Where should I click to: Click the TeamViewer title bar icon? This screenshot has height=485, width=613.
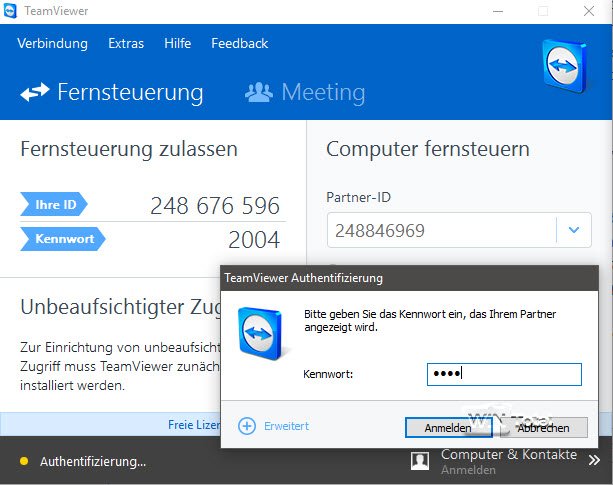click(10, 11)
